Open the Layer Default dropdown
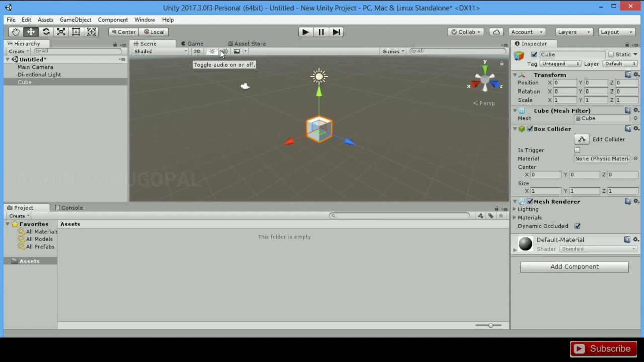The width and height of the screenshot is (644, 362). point(620,64)
